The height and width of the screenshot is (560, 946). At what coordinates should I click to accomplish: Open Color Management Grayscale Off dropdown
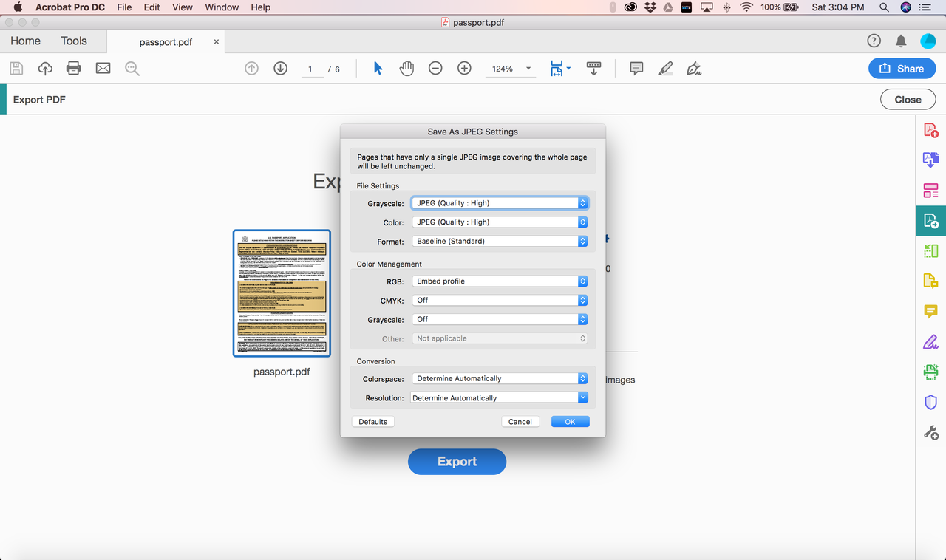500,319
